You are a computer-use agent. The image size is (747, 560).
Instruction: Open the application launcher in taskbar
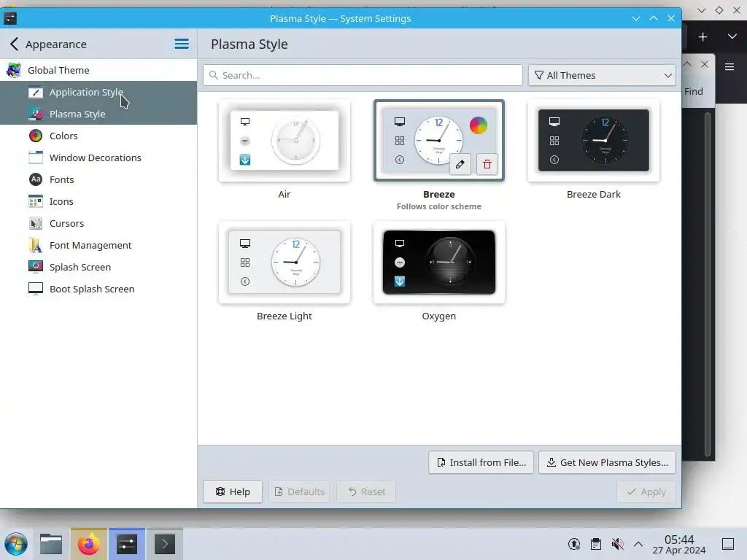coord(16,544)
